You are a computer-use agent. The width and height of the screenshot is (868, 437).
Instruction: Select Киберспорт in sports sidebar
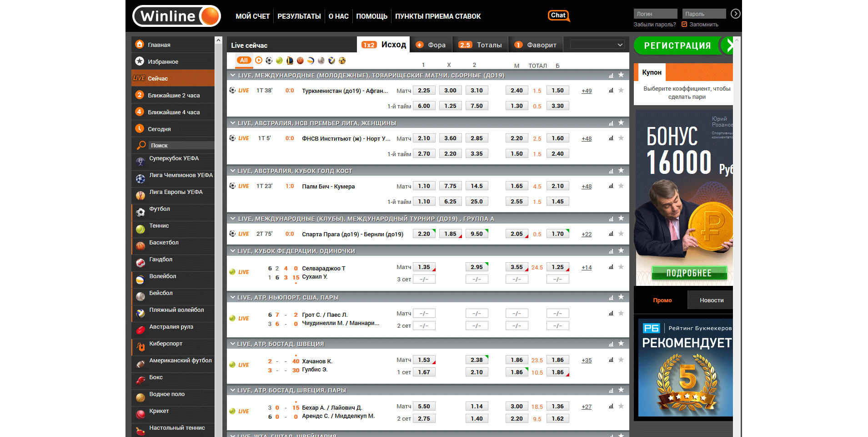click(173, 346)
